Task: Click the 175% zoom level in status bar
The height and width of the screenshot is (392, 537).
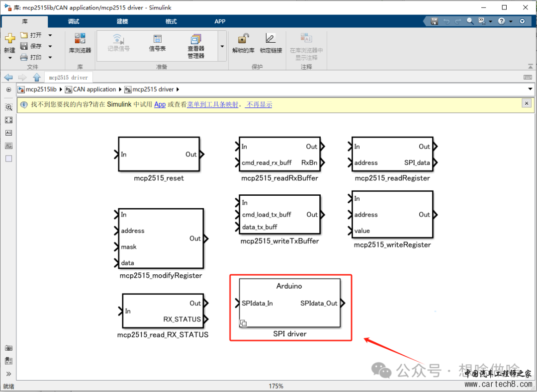Action: [276, 386]
